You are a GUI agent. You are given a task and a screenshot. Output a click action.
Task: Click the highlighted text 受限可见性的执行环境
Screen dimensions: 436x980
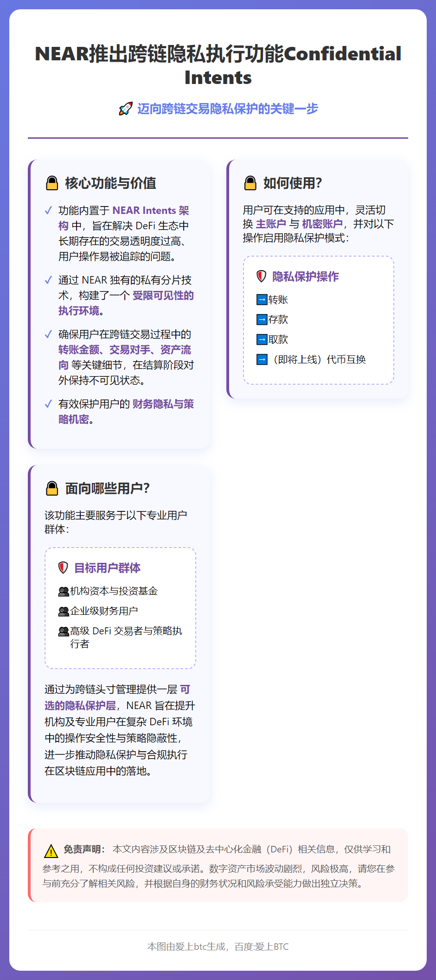pos(126,303)
